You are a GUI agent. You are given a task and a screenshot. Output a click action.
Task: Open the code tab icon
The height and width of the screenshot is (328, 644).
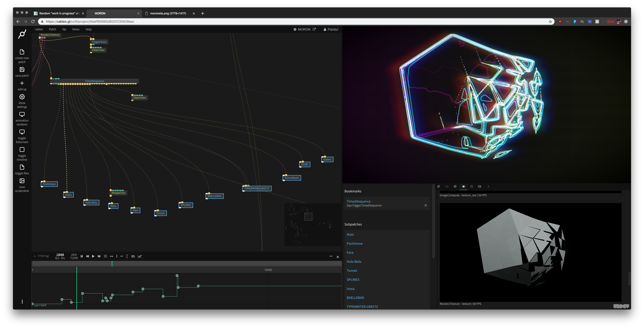447,187
